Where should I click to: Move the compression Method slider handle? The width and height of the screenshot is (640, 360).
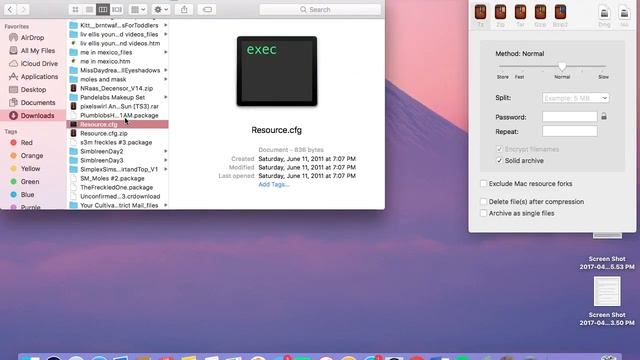tap(562, 67)
